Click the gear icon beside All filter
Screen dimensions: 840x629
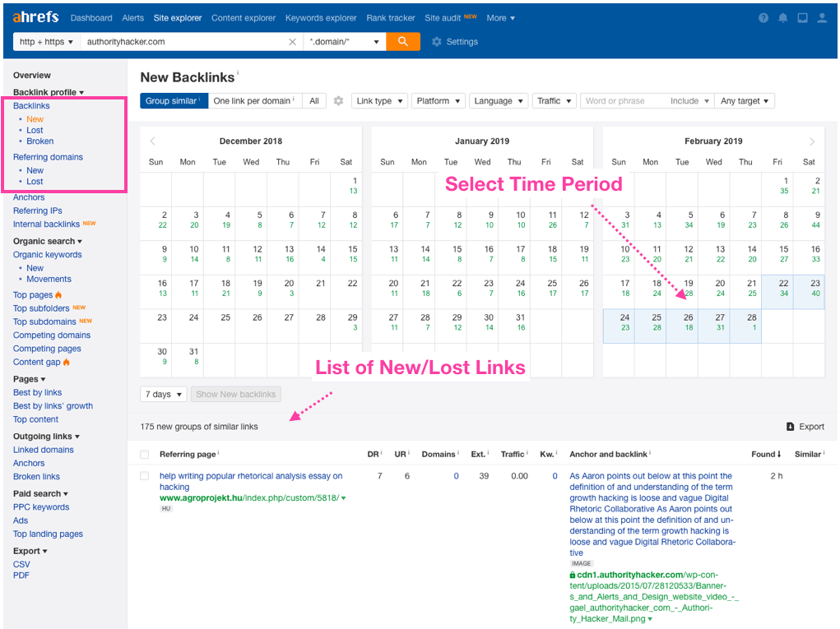[x=338, y=100]
